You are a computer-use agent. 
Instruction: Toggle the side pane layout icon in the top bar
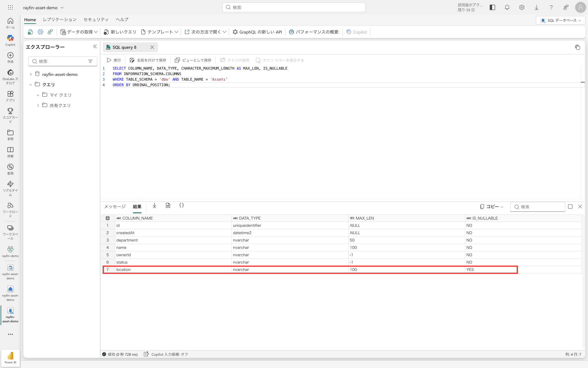492,7
